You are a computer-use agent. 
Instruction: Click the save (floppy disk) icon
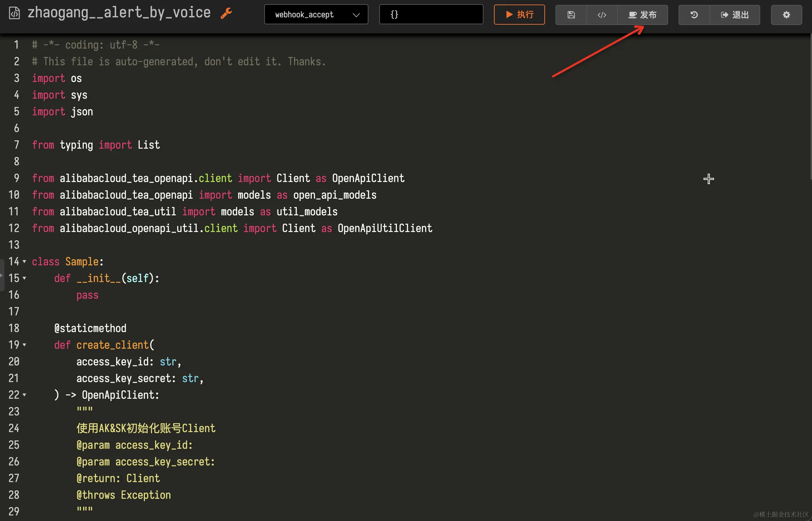(x=571, y=15)
